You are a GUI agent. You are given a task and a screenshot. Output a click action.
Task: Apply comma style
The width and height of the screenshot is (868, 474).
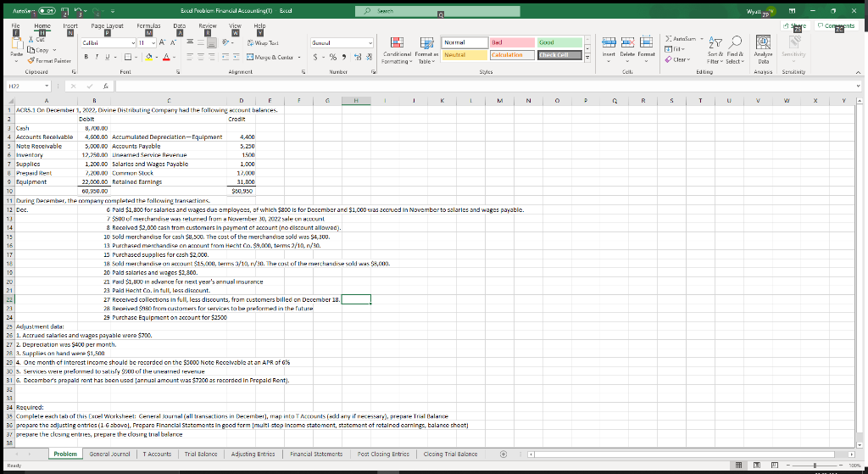click(344, 57)
